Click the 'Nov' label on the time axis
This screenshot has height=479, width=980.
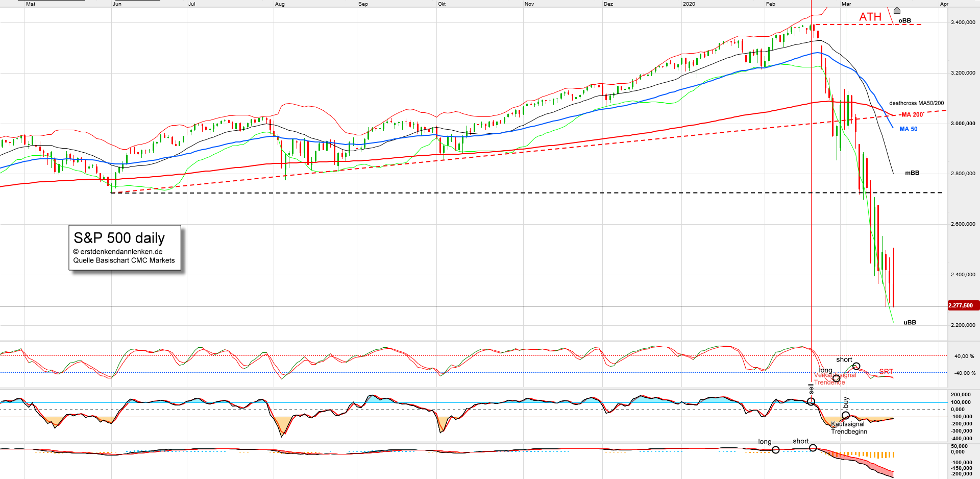coord(529,4)
